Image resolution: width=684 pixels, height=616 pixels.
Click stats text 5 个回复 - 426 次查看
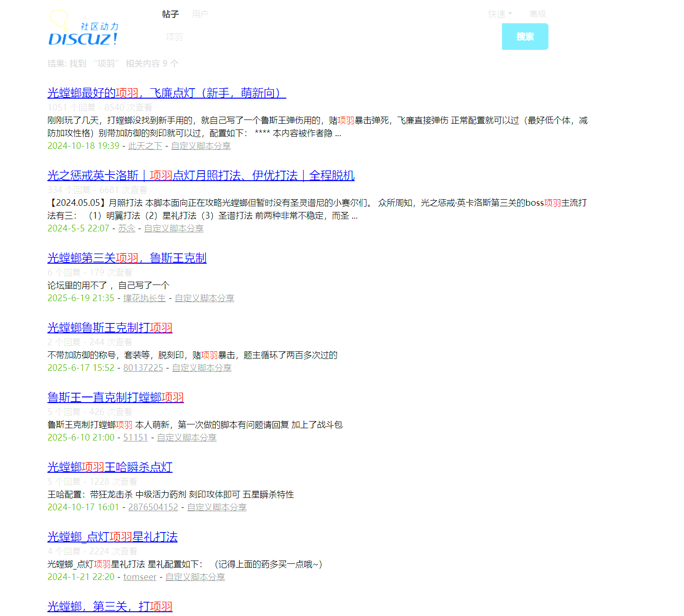90,412
